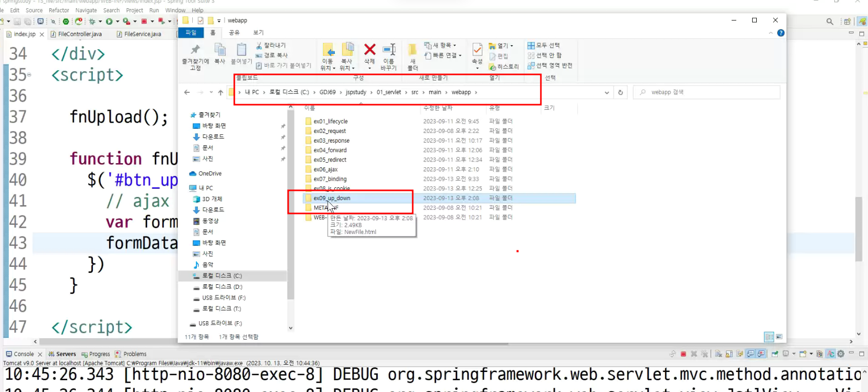The image size is (868, 392).
Task: Toggle show console when standard error changes
Action: click(x=761, y=354)
